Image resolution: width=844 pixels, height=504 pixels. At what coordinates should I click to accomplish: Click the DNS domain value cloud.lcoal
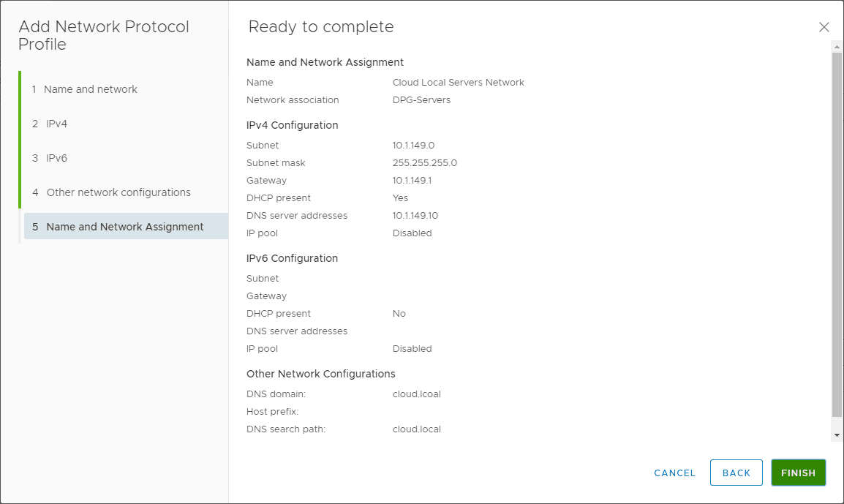416,394
